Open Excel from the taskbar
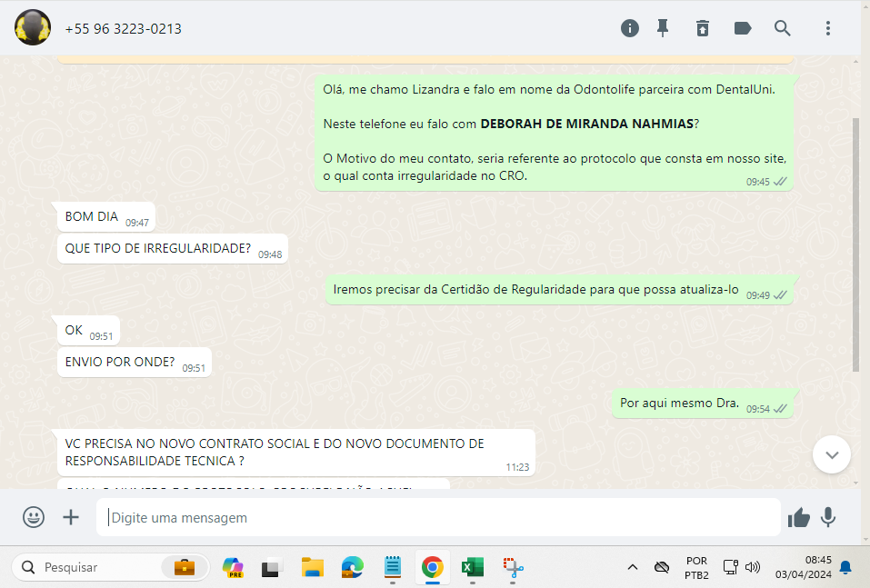Viewport: 870px width, 588px height. pos(472,568)
